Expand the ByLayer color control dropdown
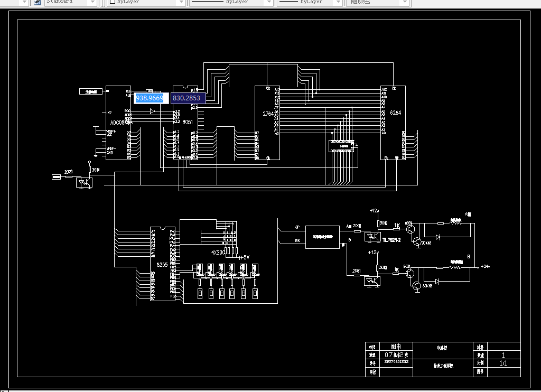This screenshot has width=541, height=392. click(x=181, y=2)
